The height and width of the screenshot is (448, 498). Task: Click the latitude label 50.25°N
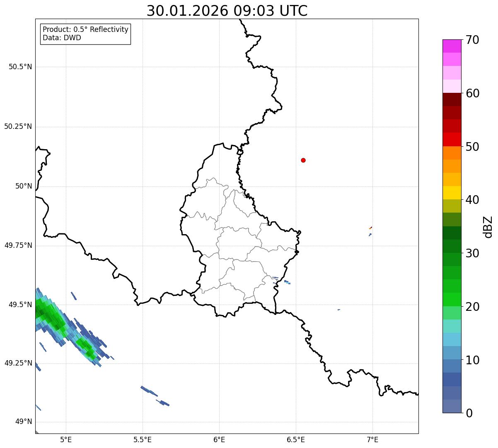point(18,126)
